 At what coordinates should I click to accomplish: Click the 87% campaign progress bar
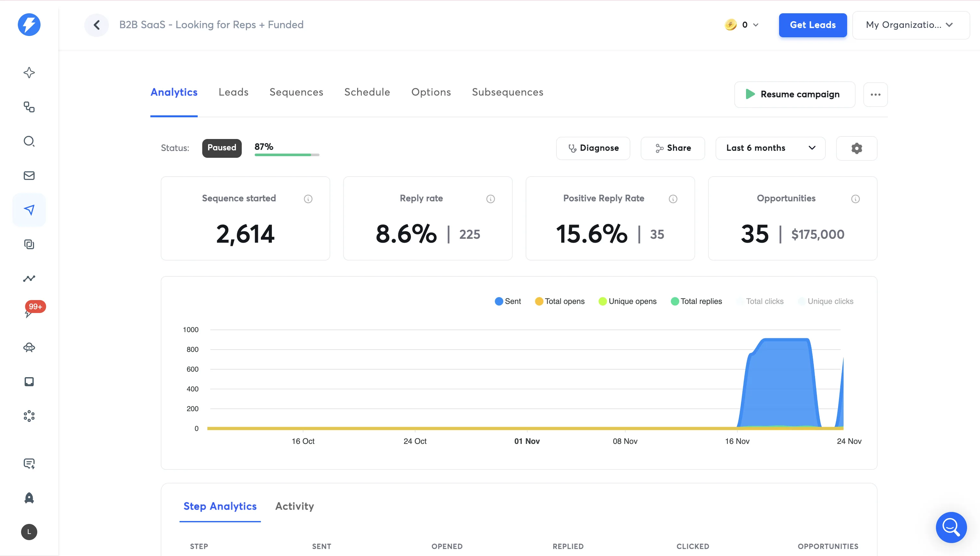287,155
